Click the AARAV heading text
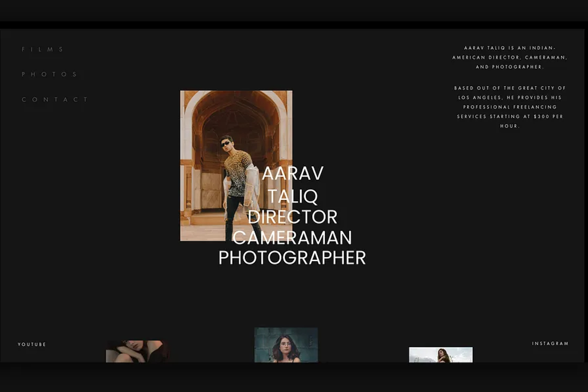The width and height of the screenshot is (588, 392). [x=293, y=174]
